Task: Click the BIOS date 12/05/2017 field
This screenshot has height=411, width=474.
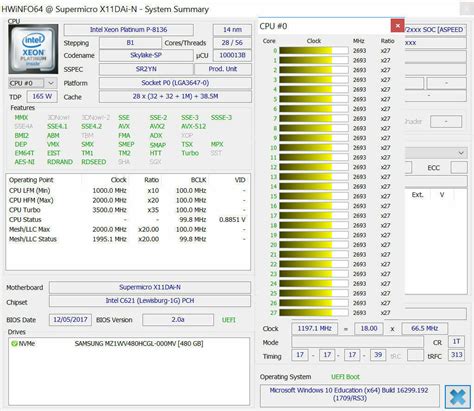Action: click(x=70, y=319)
